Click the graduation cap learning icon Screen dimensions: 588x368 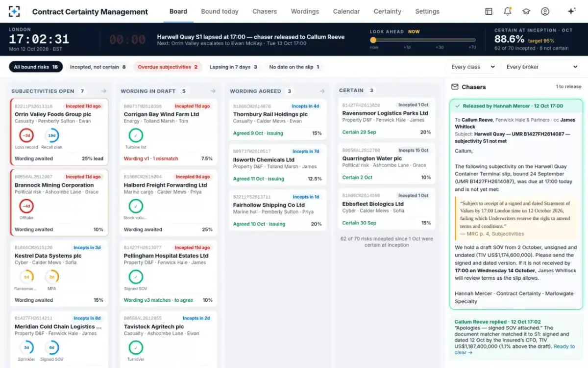coord(526,11)
